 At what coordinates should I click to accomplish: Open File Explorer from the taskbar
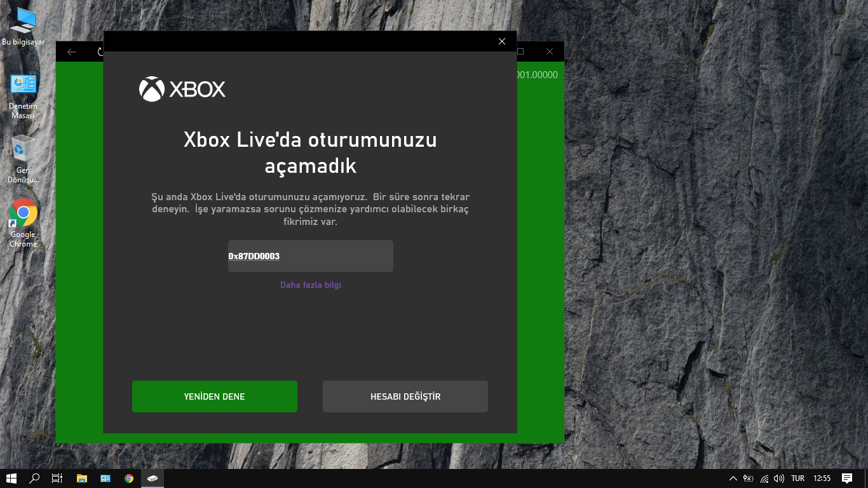(x=81, y=478)
